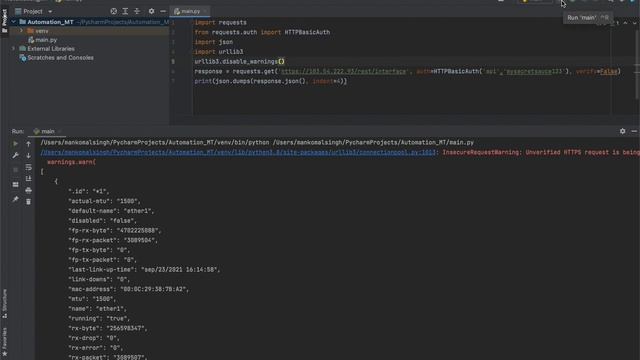640x360 pixels.
Task: Collapse all in Project tool window
Action: pyautogui.click(x=137, y=11)
